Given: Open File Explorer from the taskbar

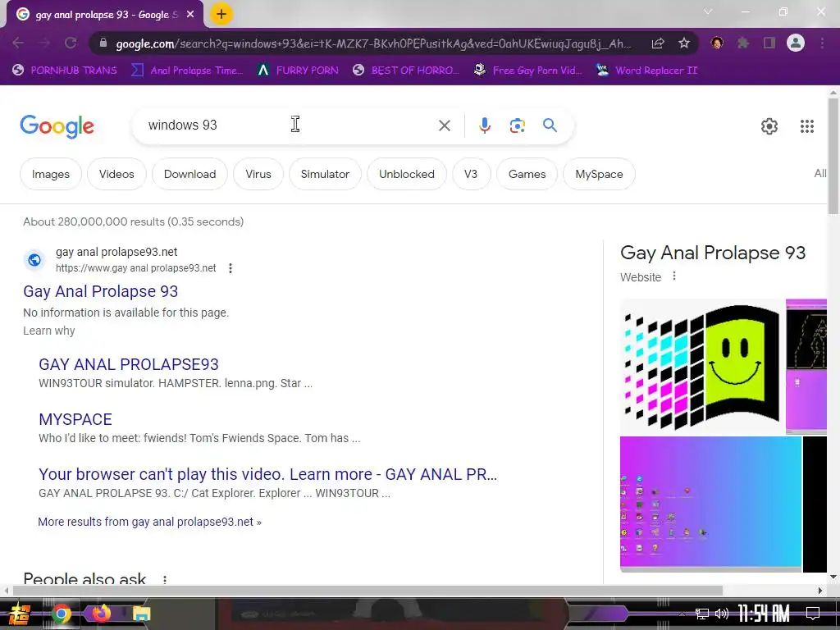Looking at the screenshot, I should click(x=141, y=614).
